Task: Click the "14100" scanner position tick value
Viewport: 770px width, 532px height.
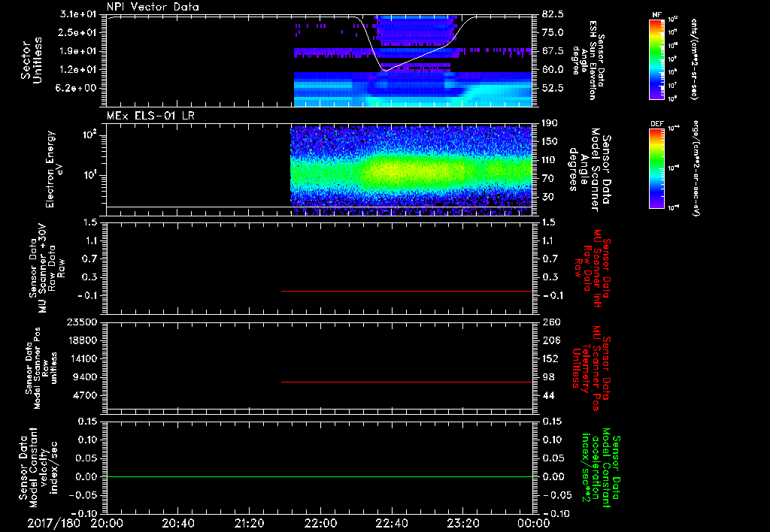Action: pos(82,358)
